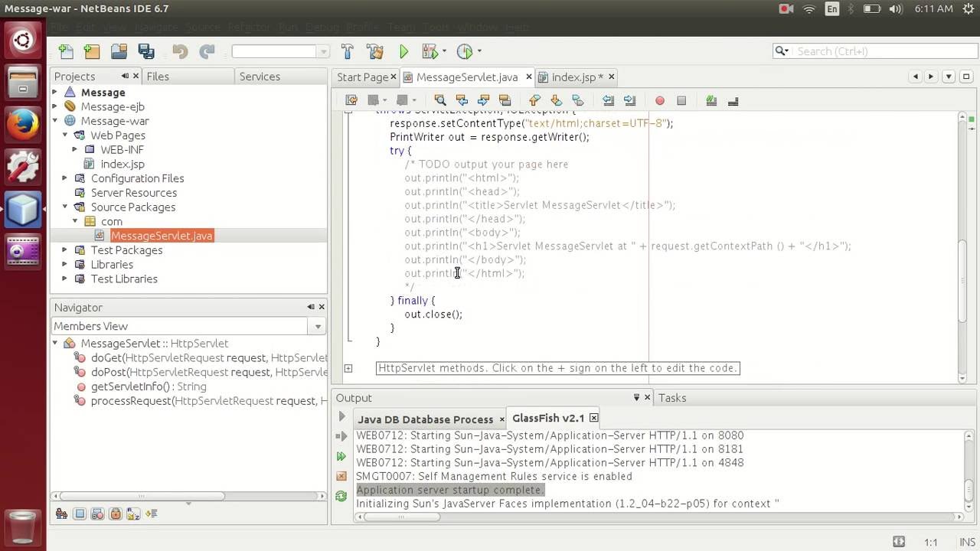Open the project configuration combo box
The width and height of the screenshot is (980, 551).
click(280, 51)
